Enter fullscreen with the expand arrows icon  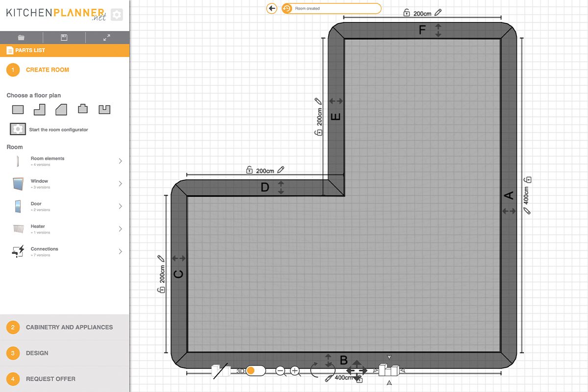click(107, 38)
